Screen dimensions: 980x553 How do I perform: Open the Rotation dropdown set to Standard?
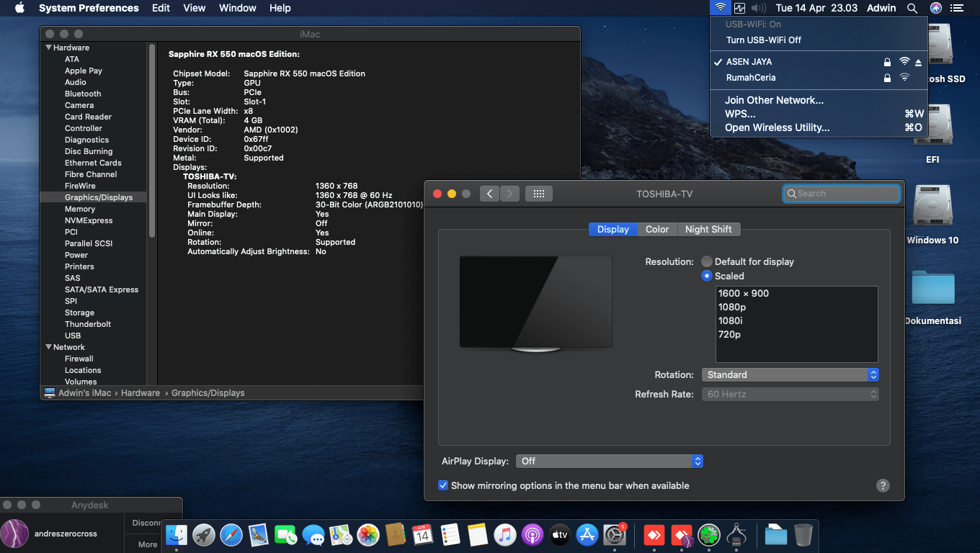(x=790, y=374)
